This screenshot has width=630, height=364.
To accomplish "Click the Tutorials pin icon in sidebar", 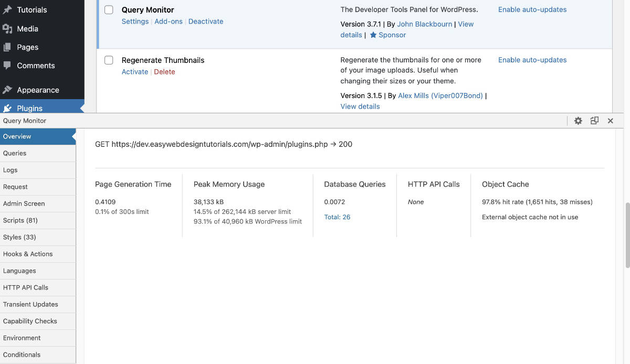I will pos(7,9).
